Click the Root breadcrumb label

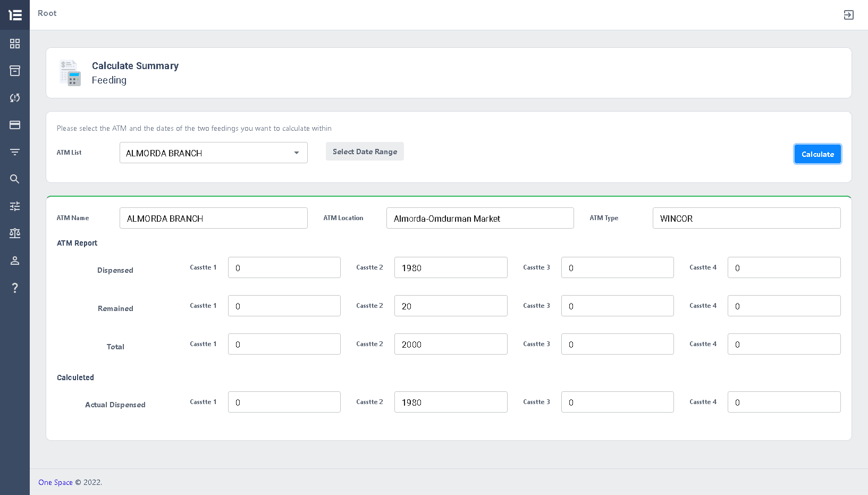click(x=47, y=13)
